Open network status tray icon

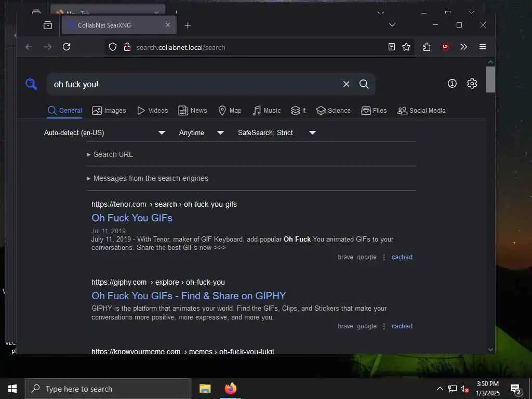pyautogui.click(x=453, y=389)
